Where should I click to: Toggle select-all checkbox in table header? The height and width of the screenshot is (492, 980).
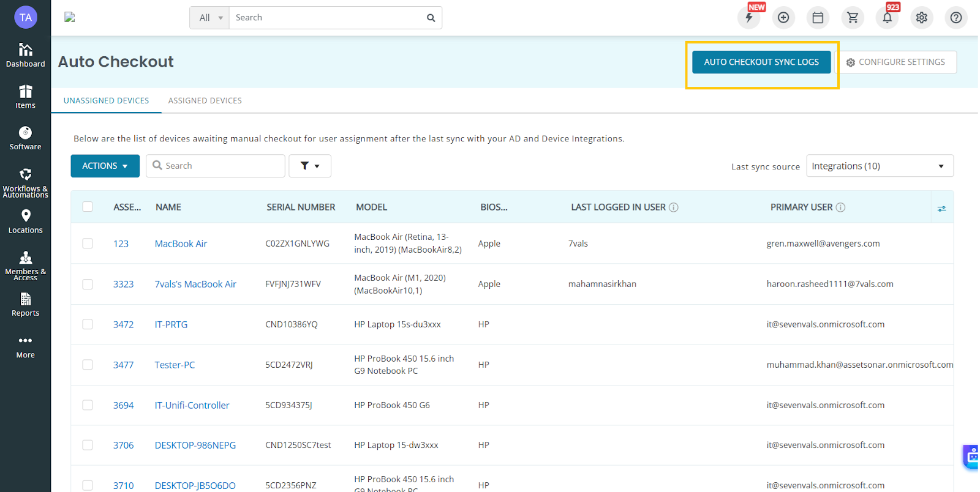tap(88, 207)
